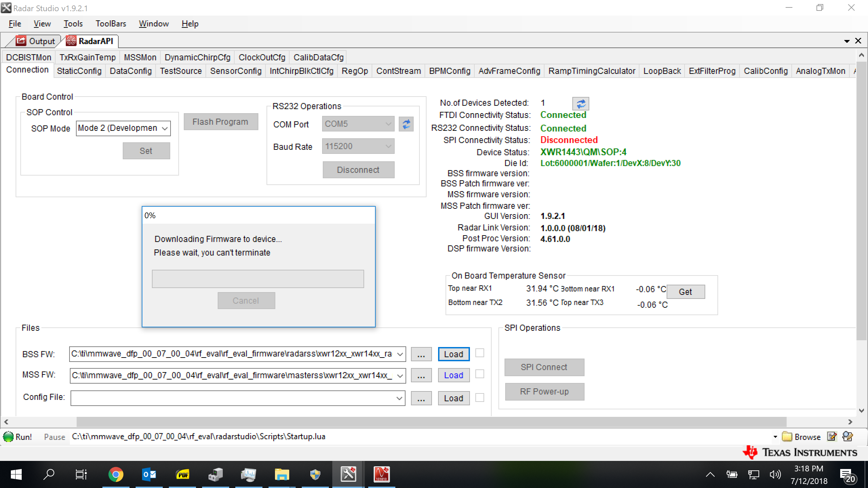
Task: Open the script Browse folder icon
Action: pos(787,436)
